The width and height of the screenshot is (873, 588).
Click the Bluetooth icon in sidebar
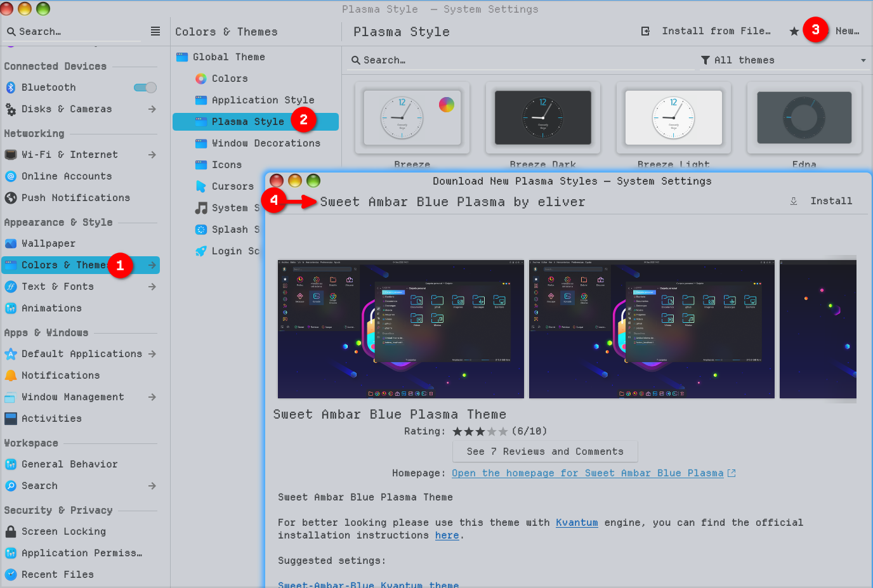click(x=11, y=88)
